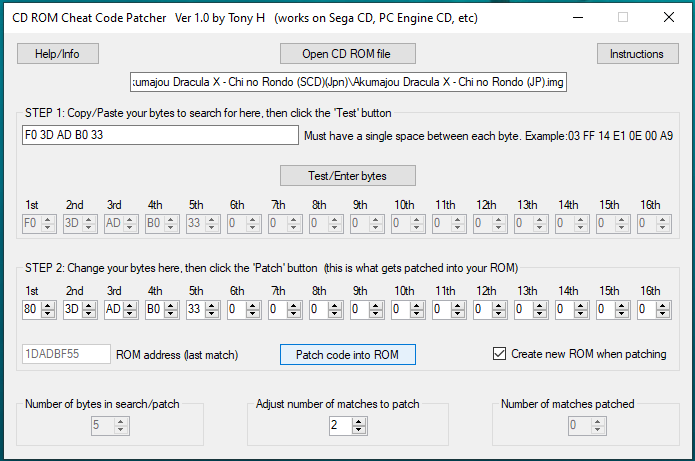The image size is (695, 461).
Task: Click the search bytes text field
Action: pyautogui.click(x=160, y=135)
